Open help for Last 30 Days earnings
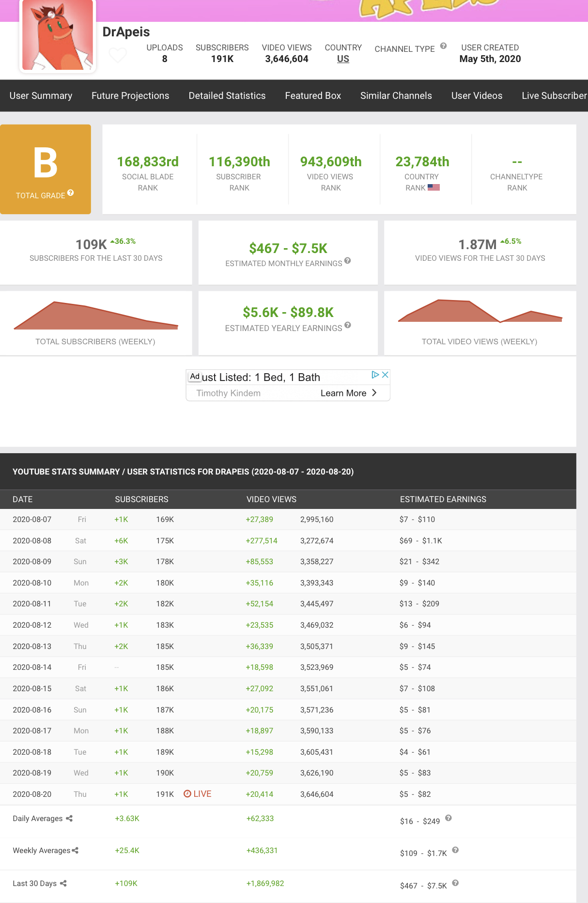 point(455,883)
